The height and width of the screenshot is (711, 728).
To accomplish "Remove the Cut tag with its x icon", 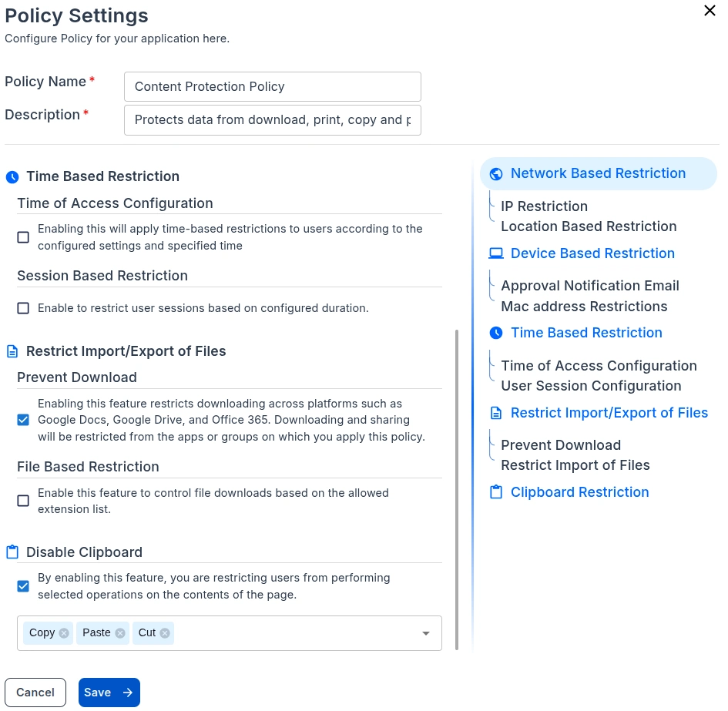I will coord(165,633).
